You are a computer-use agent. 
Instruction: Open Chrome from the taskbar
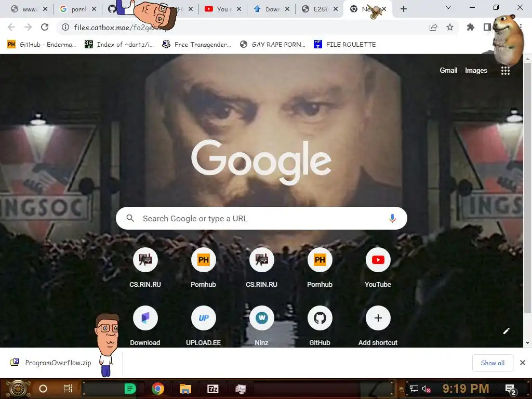coord(158,389)
